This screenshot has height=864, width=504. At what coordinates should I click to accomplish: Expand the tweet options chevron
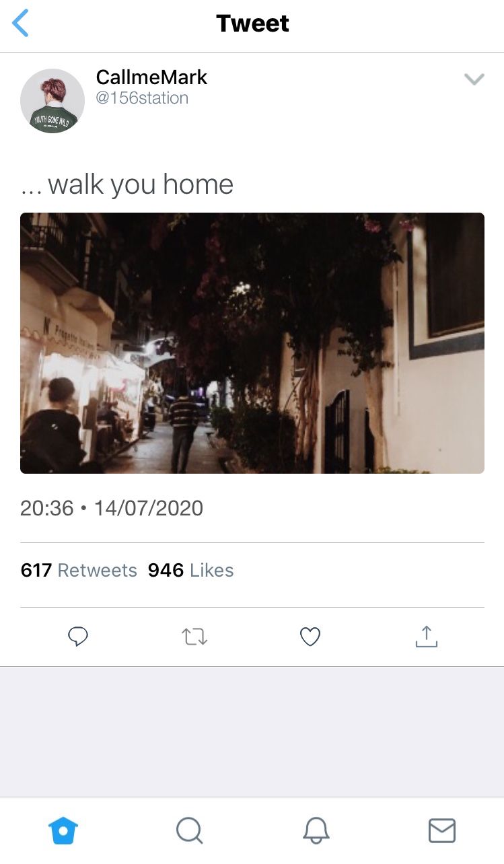[474, 79]
